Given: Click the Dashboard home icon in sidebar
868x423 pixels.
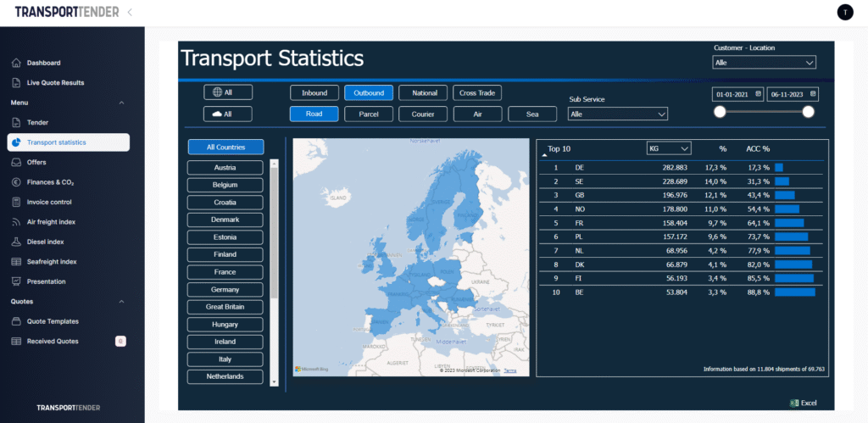Looking at the screenshot, I should tap(17, 63).
